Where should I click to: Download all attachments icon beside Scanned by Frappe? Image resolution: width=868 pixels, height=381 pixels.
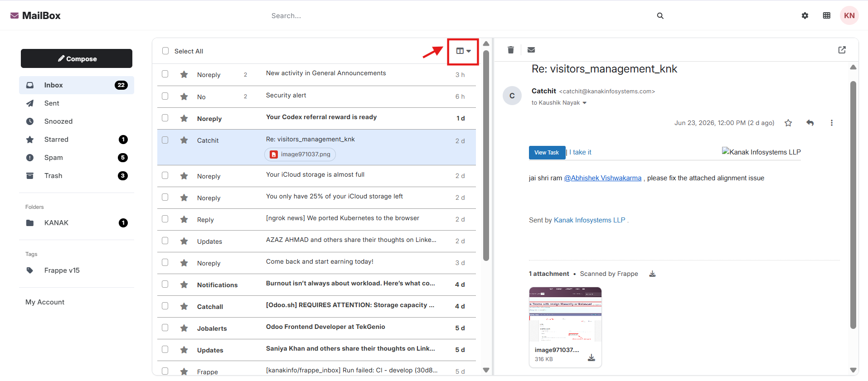pos(652,274)
